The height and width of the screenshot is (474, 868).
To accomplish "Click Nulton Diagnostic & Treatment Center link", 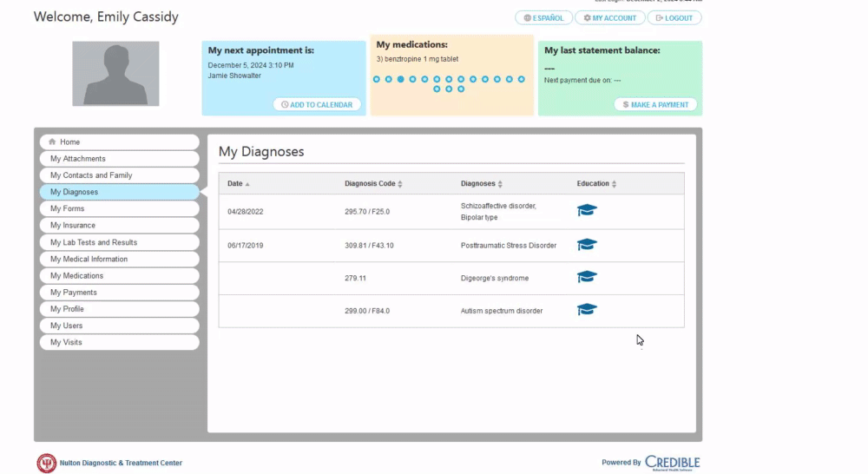I will [121, 463].
